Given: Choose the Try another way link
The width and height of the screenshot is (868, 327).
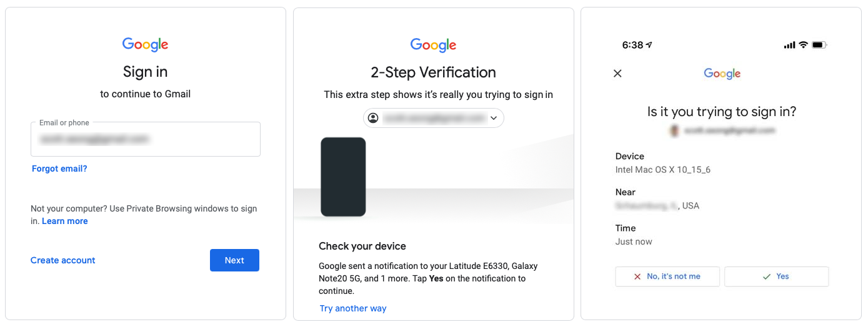Looking at the screenshot, I should 353,308.
